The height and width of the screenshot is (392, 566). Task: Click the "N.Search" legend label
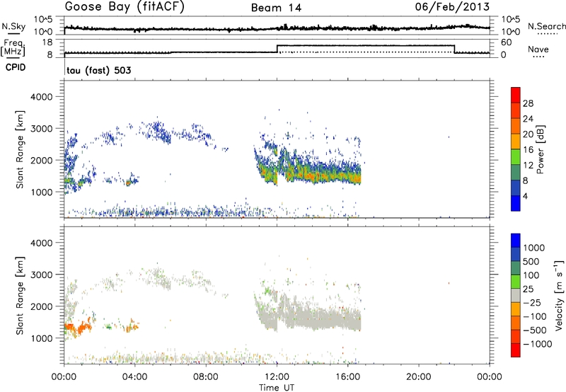(546, 26)
